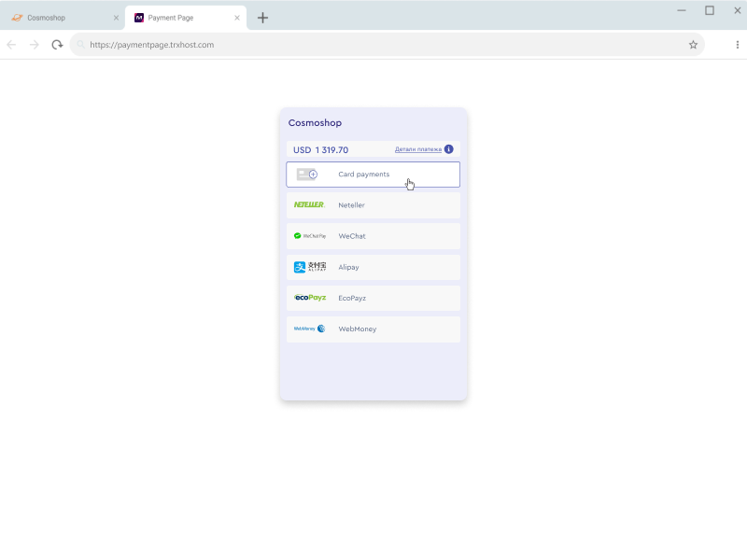Viewport: 747px width, 560px height.
Task: Click the WebMoney logo
Action: point(309,329)
